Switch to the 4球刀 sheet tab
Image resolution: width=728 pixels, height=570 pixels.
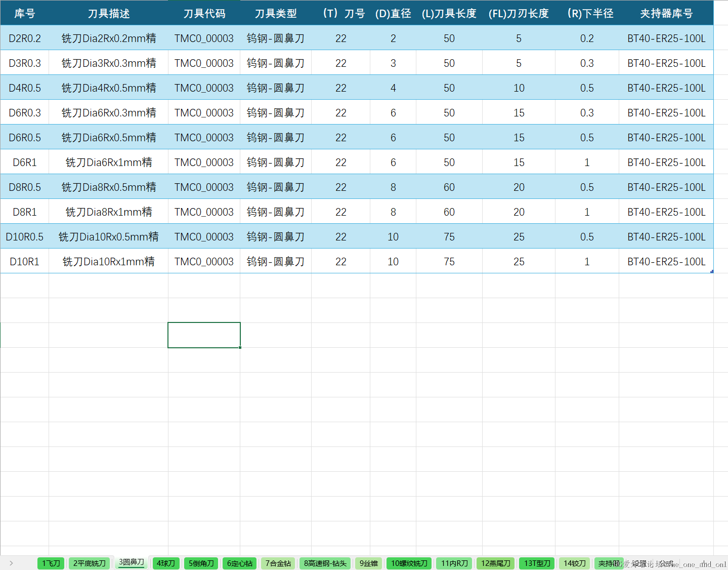point(166,563)
